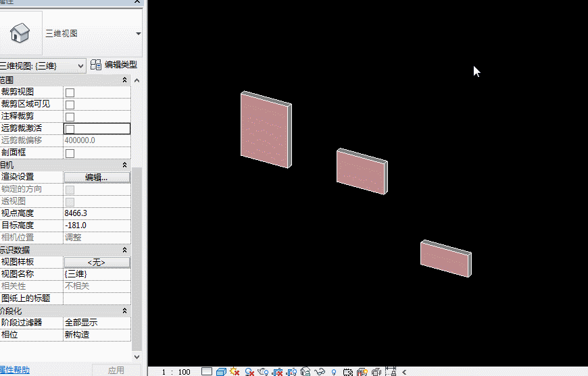The width and height of the screenshot is (588, 376).
Task: Toggle the Sun Path off icon
Action: click(235, 371)
